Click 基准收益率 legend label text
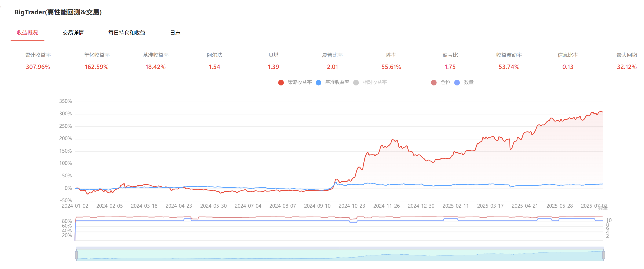The width and height of the screenshot is (644, 269). click(337, 82)
